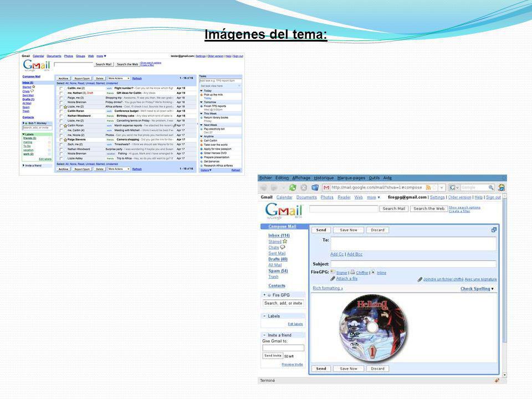Open the Historique menu

(x=324, y=178)
